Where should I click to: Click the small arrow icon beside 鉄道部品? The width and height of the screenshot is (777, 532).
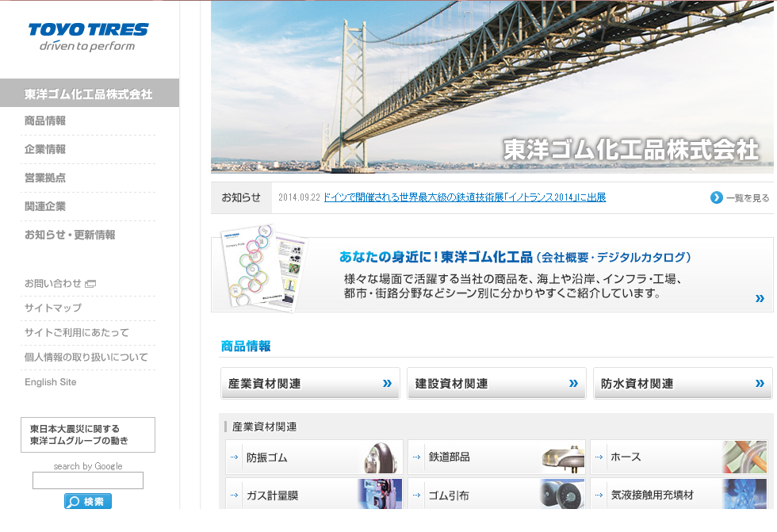(417, 457)
